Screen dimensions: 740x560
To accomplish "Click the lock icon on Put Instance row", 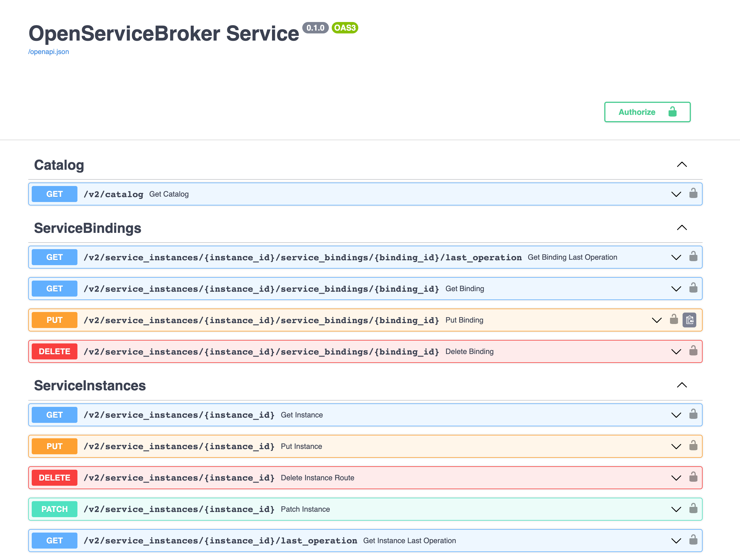I will pyautogui.click(x=693, y=446).
